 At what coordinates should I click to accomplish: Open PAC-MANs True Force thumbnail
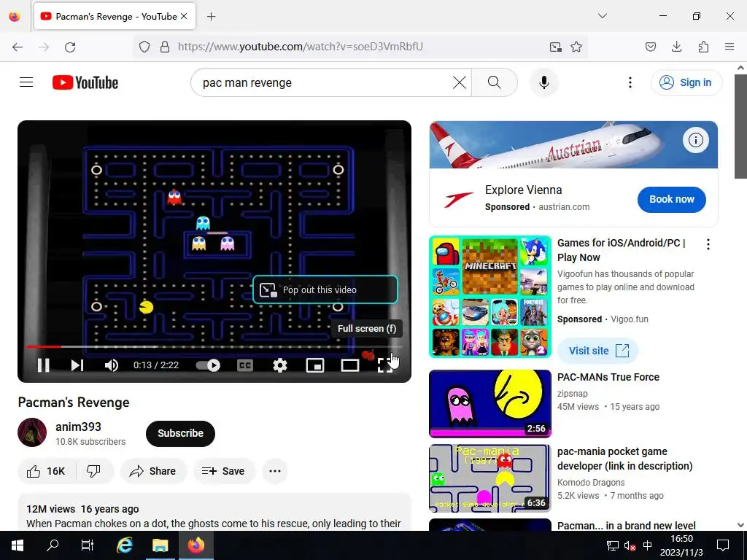pyautogui.click(x=490, y=404)
